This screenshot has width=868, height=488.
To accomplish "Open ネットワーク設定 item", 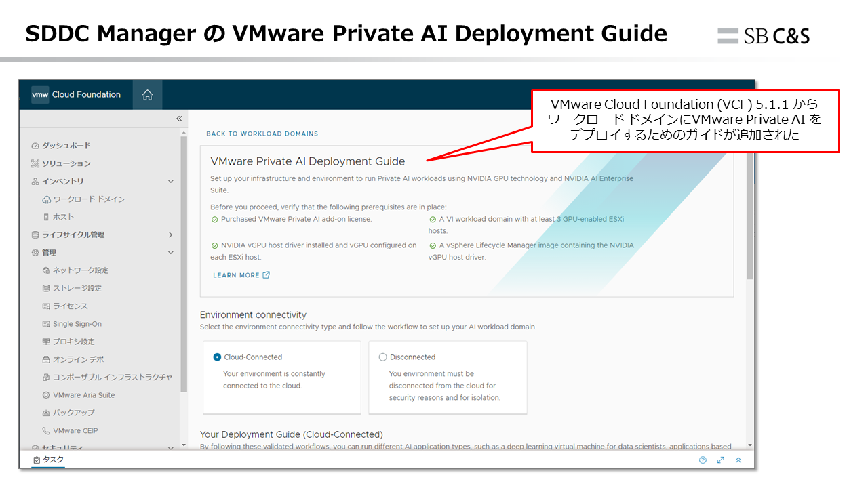I will [81, 270].
